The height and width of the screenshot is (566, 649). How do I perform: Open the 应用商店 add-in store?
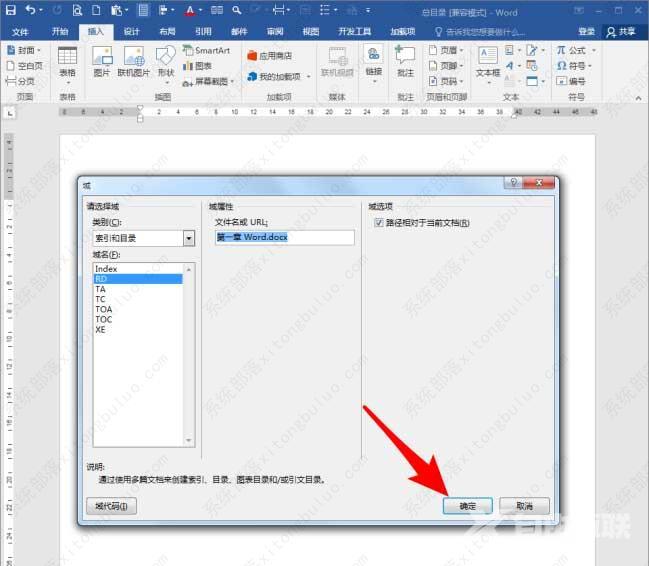[269, 55]
